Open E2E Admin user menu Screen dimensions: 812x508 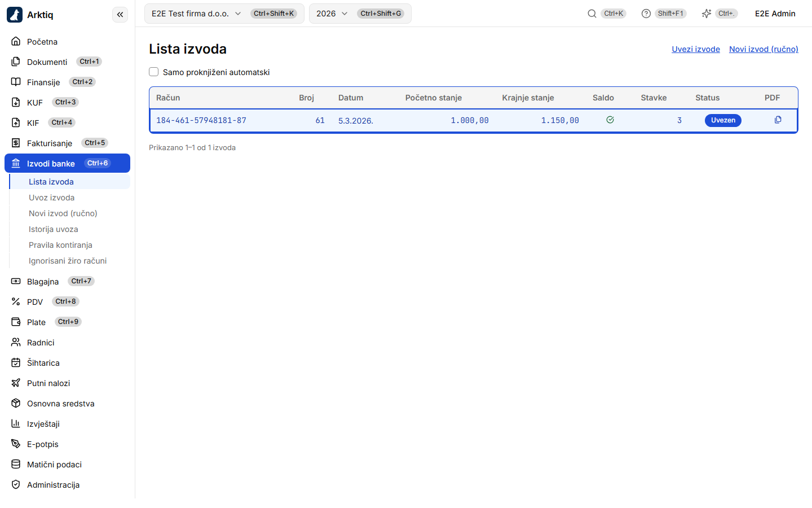pyautogui.click(x=775, y=14)
